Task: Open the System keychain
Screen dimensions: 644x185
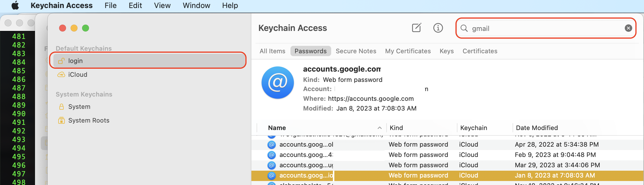Action: pyautogui.click(x=79, y=107)
